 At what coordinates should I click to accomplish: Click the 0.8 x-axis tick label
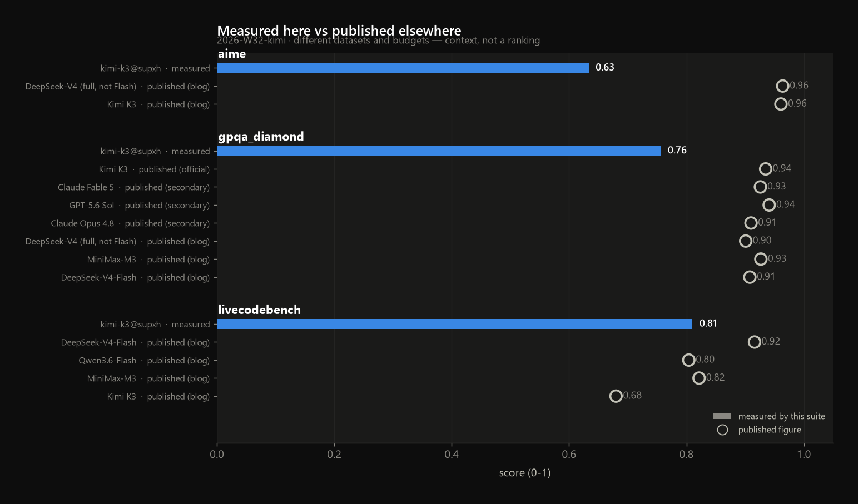click(x=687, y=454)
